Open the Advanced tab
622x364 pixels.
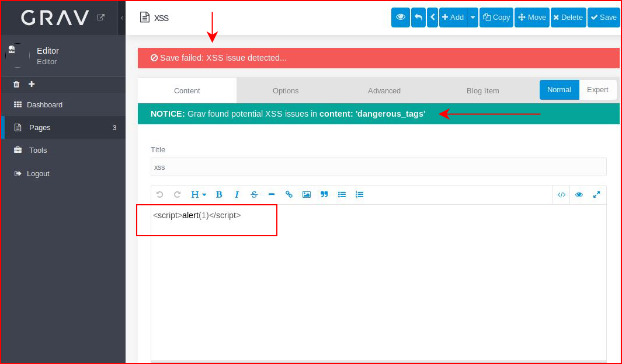[384, 90]
